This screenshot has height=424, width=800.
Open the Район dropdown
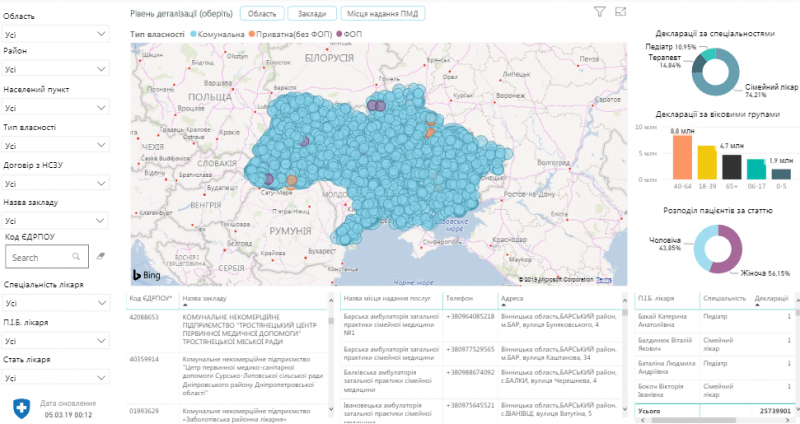click(x=56, y=69)
